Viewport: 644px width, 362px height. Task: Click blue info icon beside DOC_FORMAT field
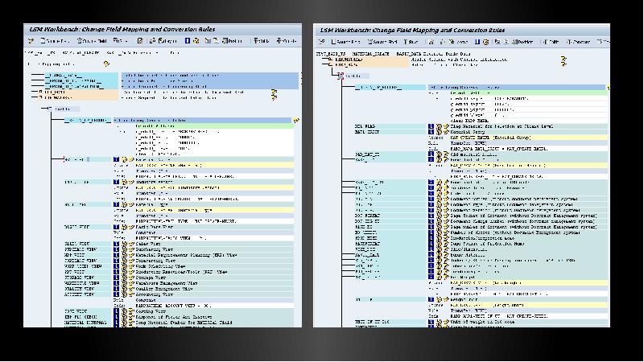click(x=430, y=216)
